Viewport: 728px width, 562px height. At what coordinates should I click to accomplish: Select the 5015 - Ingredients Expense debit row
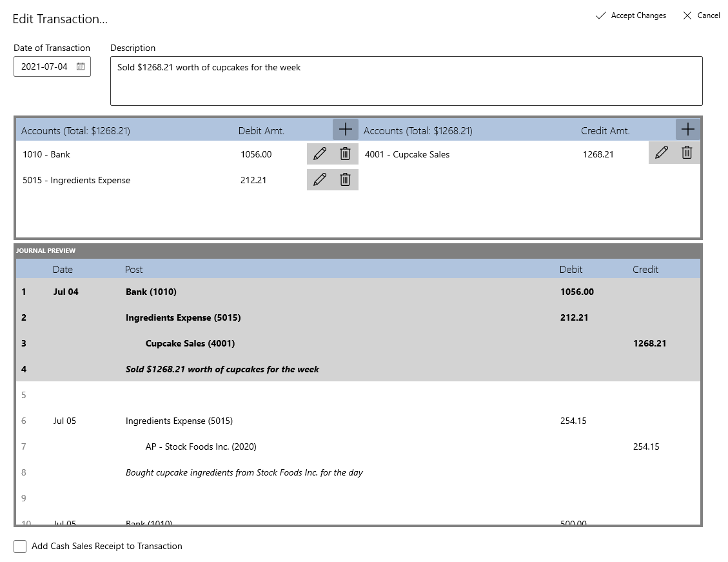[x=129, y=180]
